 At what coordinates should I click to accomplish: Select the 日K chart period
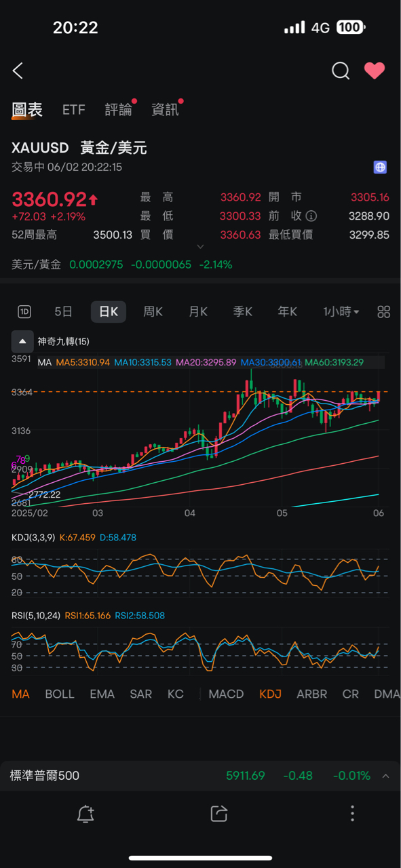click(109, 312)
